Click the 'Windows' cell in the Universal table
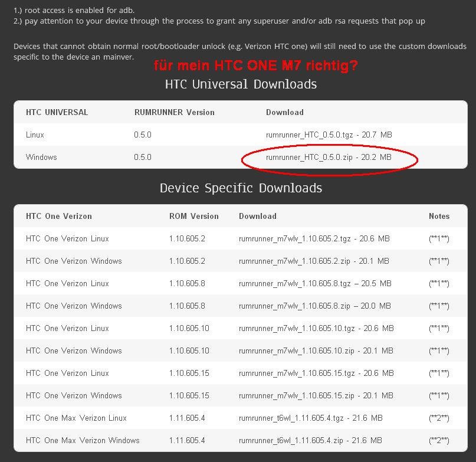The width and height of the screenshot is (476, 462). (41, 157)
